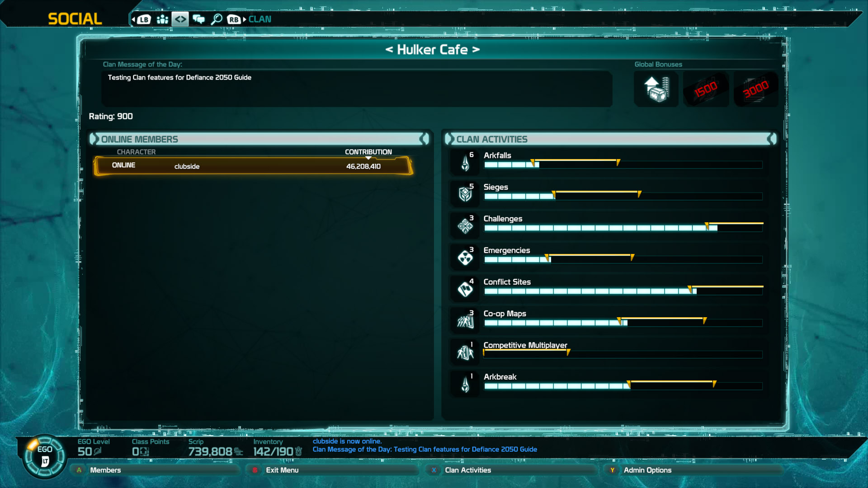The width and height of the screenshot is (868, 488).
Task: Click the Co-op Maps progress bar
Action: click(x=623, y=323)
